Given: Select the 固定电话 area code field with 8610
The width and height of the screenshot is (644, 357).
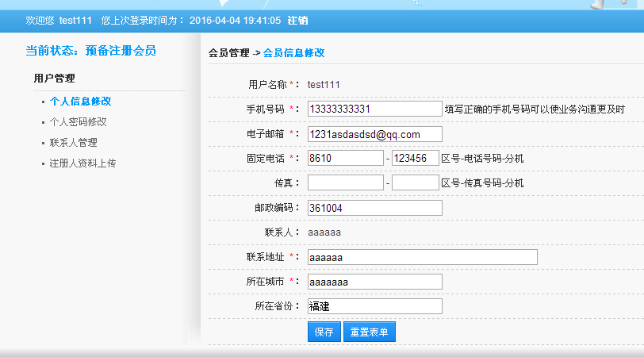Looking at the screenshot, I should click(x=346, y=158).
